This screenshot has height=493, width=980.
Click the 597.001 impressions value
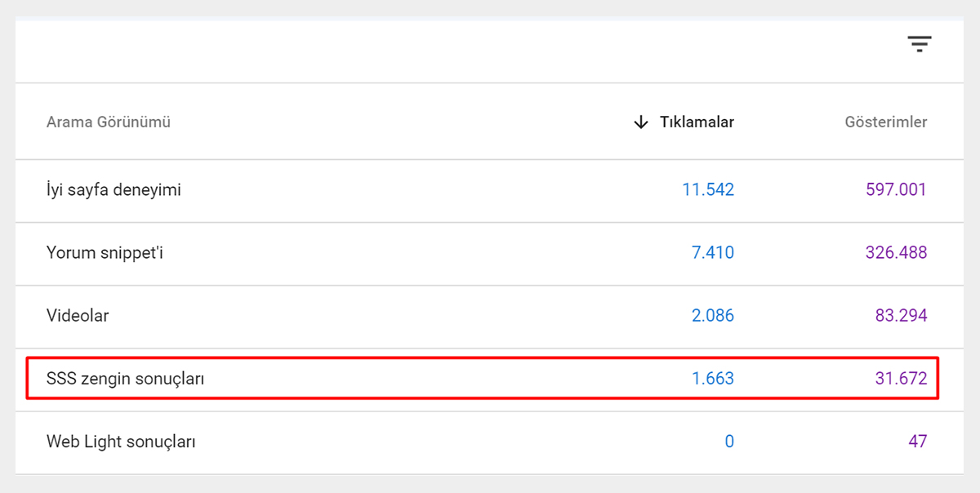coord(896,190)
